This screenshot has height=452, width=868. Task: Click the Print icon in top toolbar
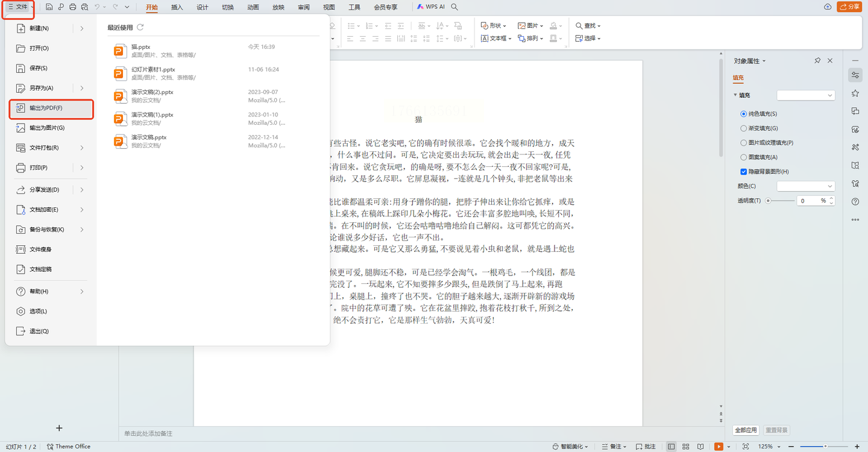click(72, 7)
